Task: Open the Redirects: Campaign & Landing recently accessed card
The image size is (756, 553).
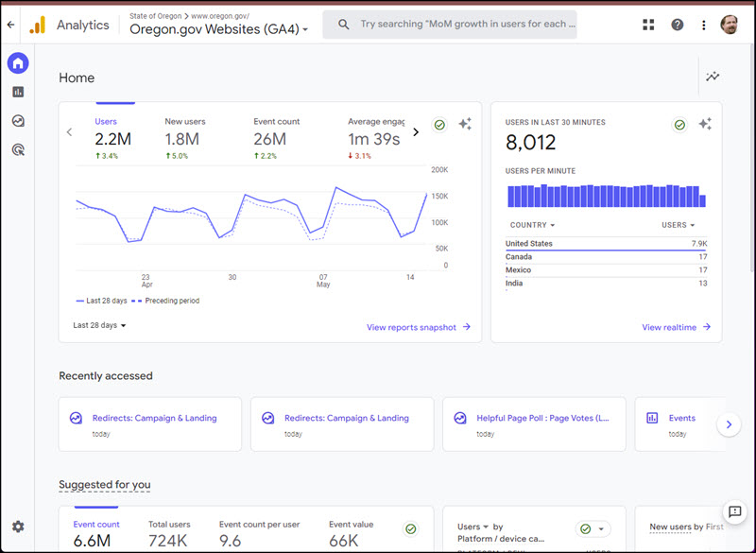Action: (149, 424)
